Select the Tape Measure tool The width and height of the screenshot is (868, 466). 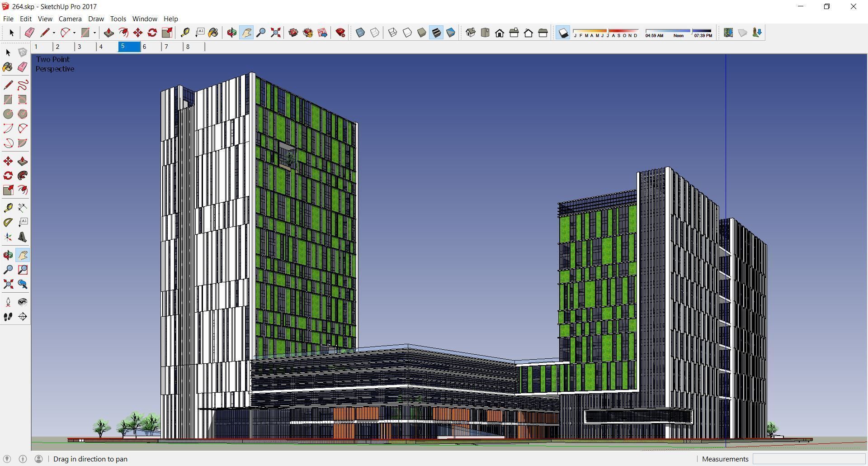point(7,207)
